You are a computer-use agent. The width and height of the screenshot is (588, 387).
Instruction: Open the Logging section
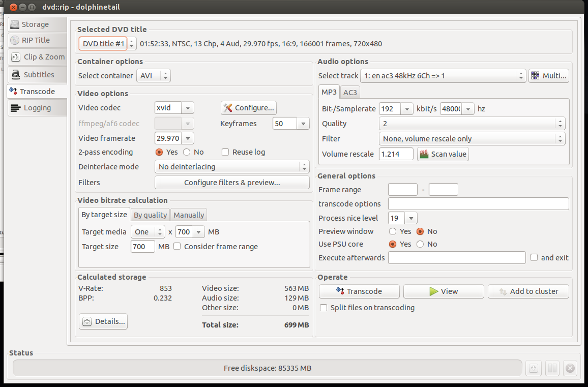[x=37, y=108]
